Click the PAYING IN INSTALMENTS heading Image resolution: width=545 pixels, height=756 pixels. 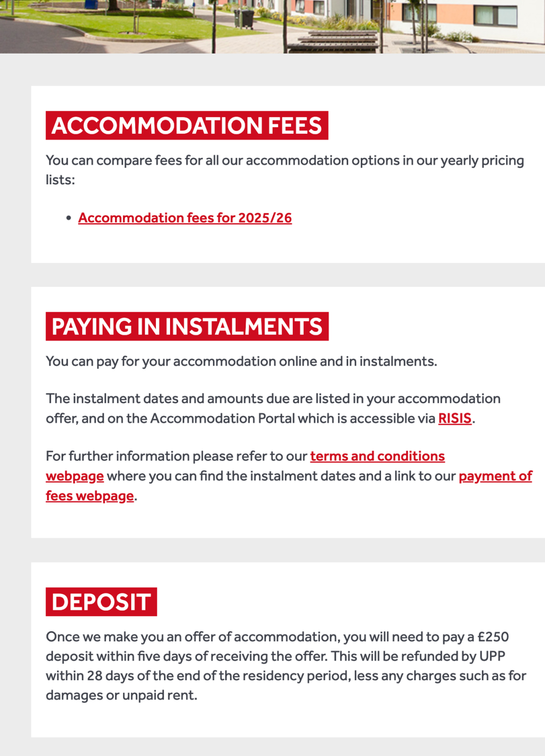pos(187,326)
